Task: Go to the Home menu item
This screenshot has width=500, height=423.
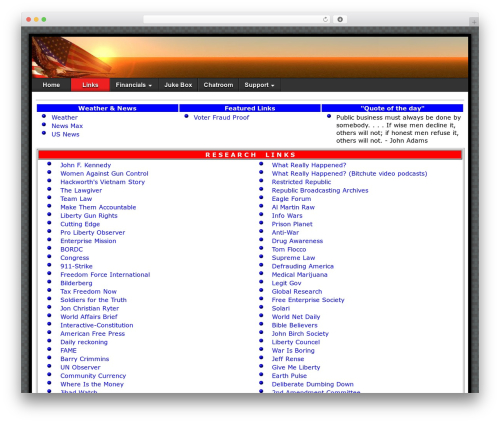Action: (x=51, y=85)
